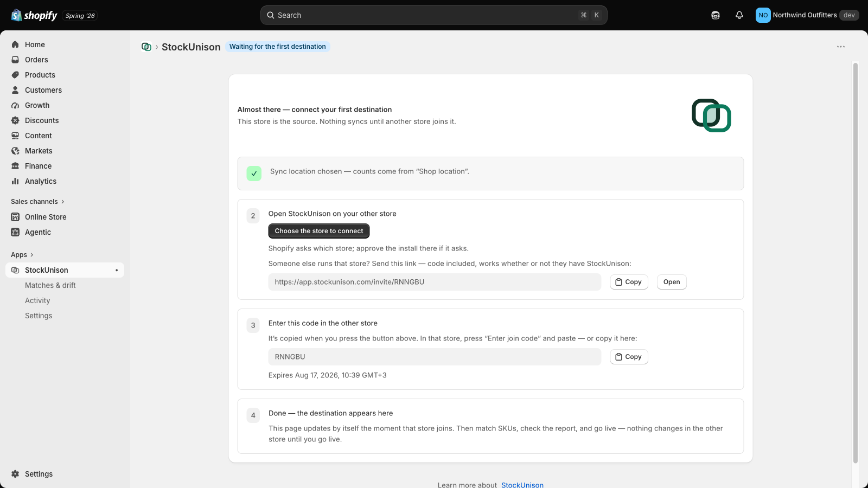This screenshot has width=868, height=488.
Task: Open the invite link
Action: tap(672, 282)
